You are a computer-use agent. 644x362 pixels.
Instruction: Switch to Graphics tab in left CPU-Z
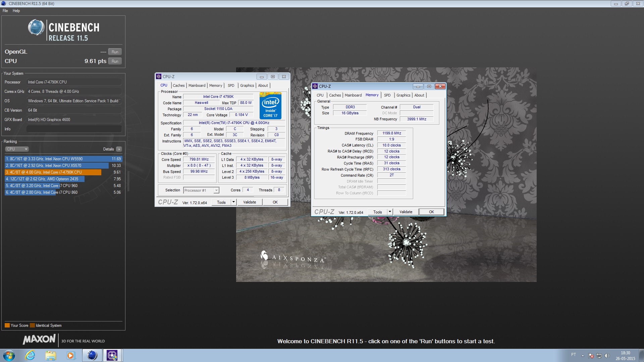247,85
